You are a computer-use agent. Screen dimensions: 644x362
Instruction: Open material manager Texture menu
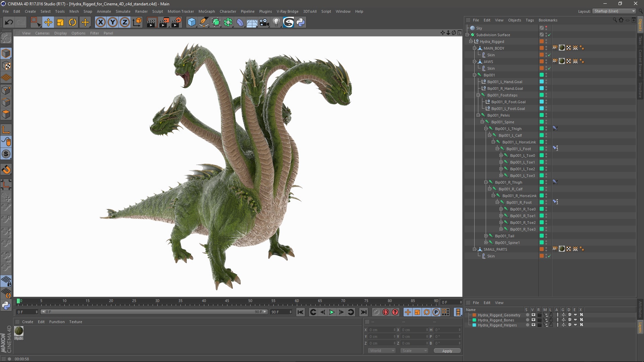pyautogui.click(x=75, y=322)
